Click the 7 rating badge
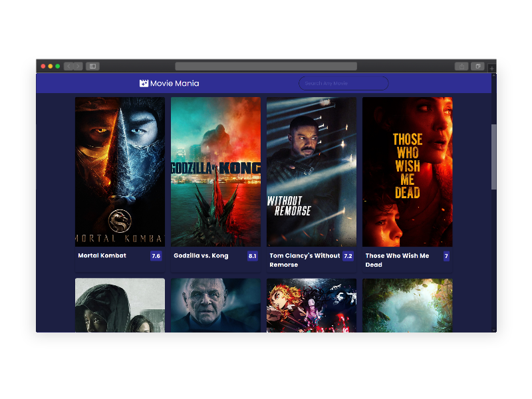 [446, 256]
